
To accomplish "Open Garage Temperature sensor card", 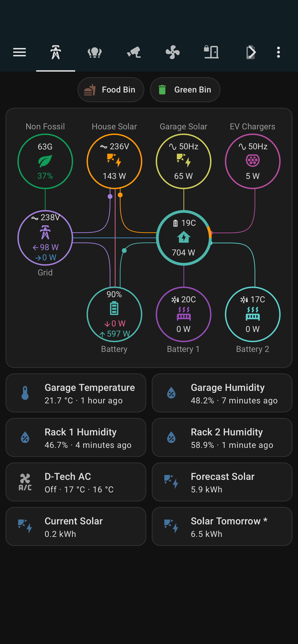I will click(x=76, y=393).
